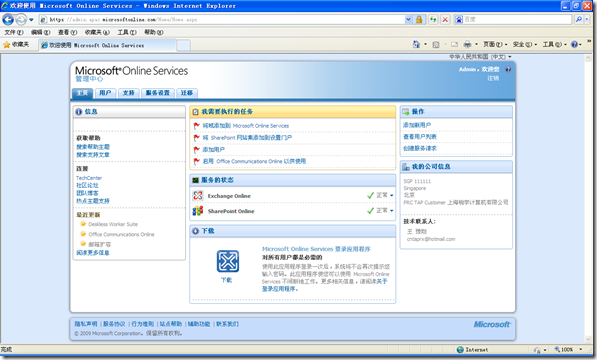Click the TechCenter link
597x360 pixels.
(x=89, y=178)
